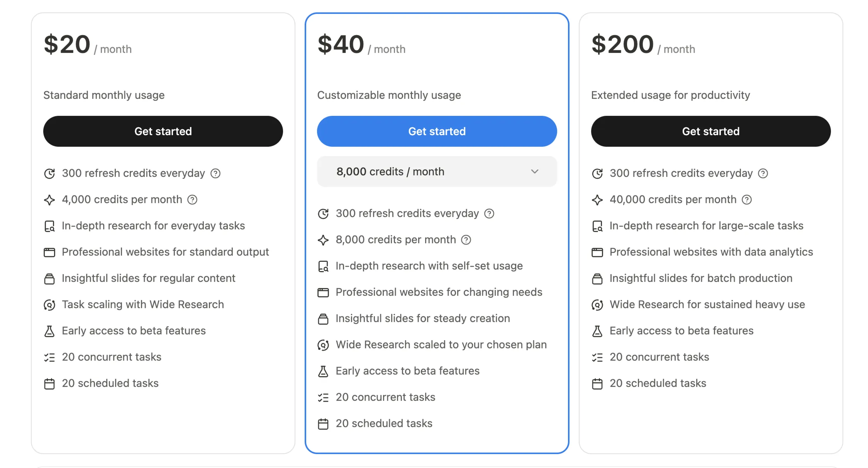The image size is (868, 468).
Task: Click help icon for refresh credits in $200 plan
Action: click(x=763, y=173)
